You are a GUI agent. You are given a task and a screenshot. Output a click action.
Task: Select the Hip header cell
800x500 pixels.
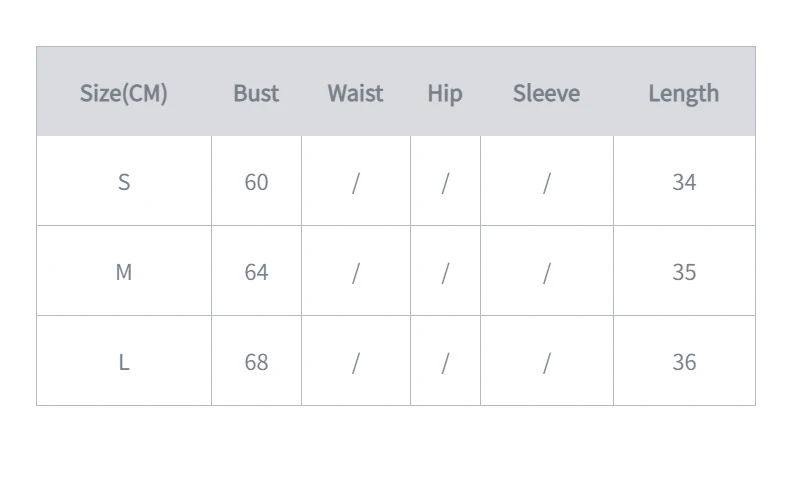click(445, 94)
